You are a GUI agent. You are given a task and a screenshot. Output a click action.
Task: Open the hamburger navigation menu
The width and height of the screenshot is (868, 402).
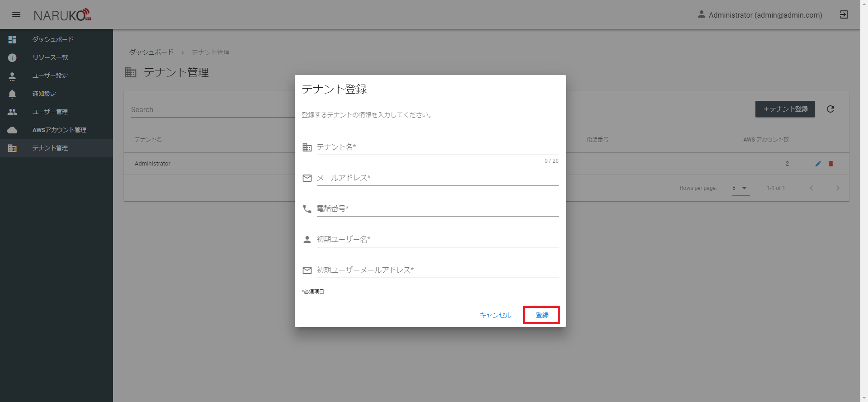click(x=16, y=14)
